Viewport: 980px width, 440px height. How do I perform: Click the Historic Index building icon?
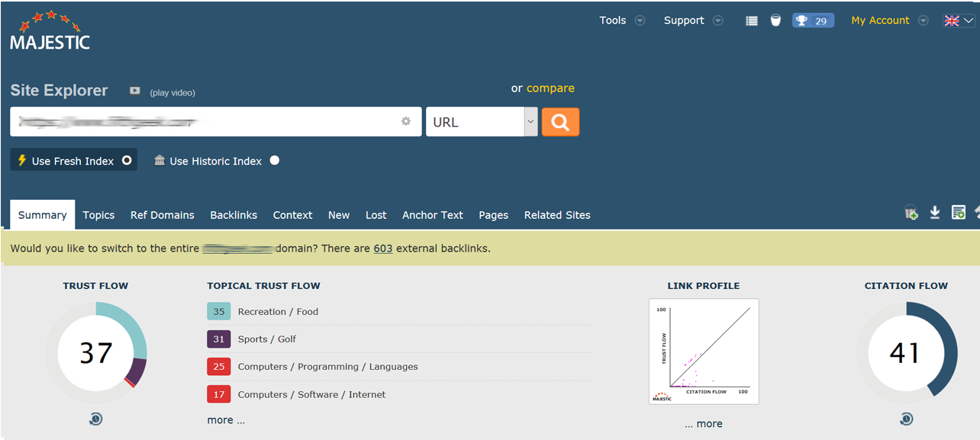click(x=159, y=160)
